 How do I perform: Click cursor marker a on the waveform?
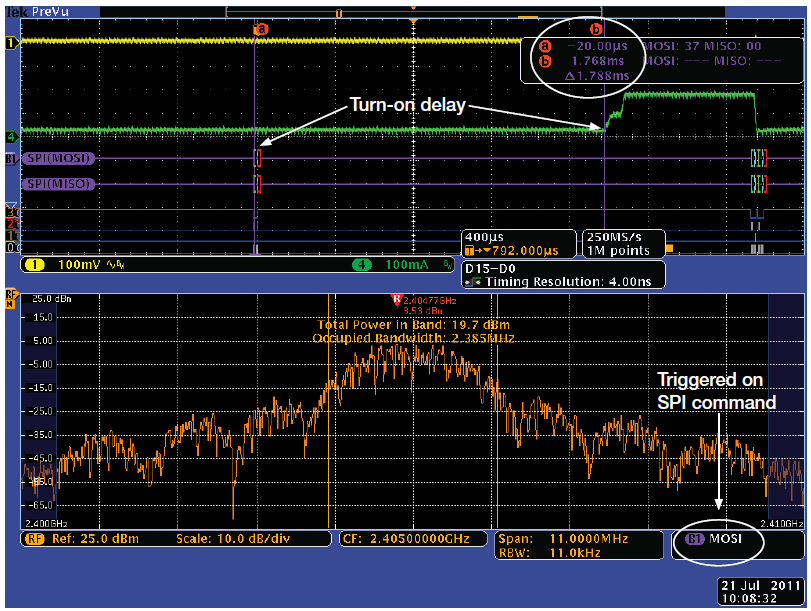(x=262, y=30)
